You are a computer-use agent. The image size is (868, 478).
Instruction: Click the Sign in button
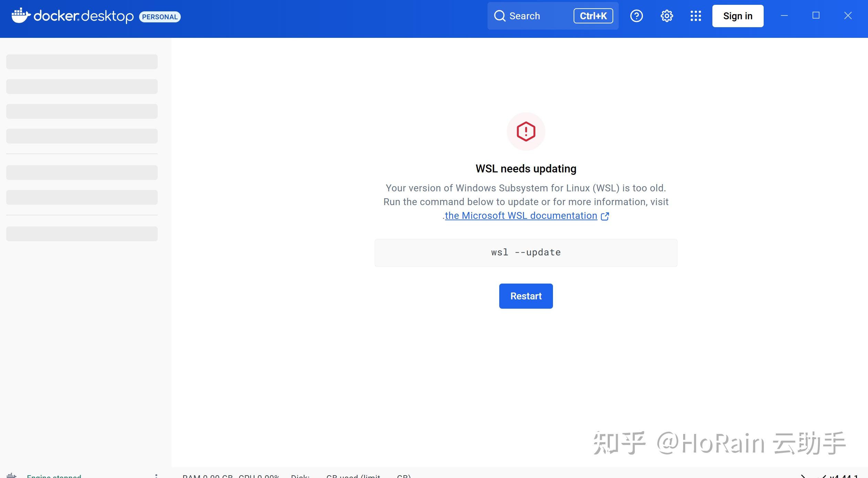[737, 16]
